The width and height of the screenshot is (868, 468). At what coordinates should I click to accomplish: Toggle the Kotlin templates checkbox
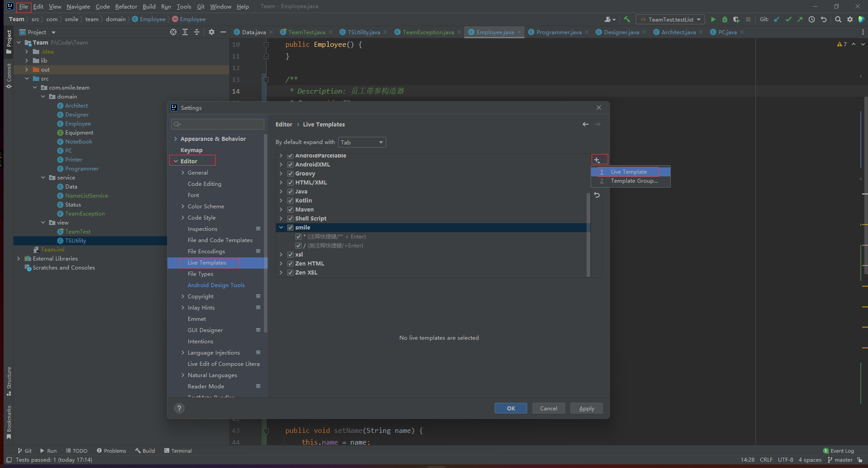coord(290,200)
